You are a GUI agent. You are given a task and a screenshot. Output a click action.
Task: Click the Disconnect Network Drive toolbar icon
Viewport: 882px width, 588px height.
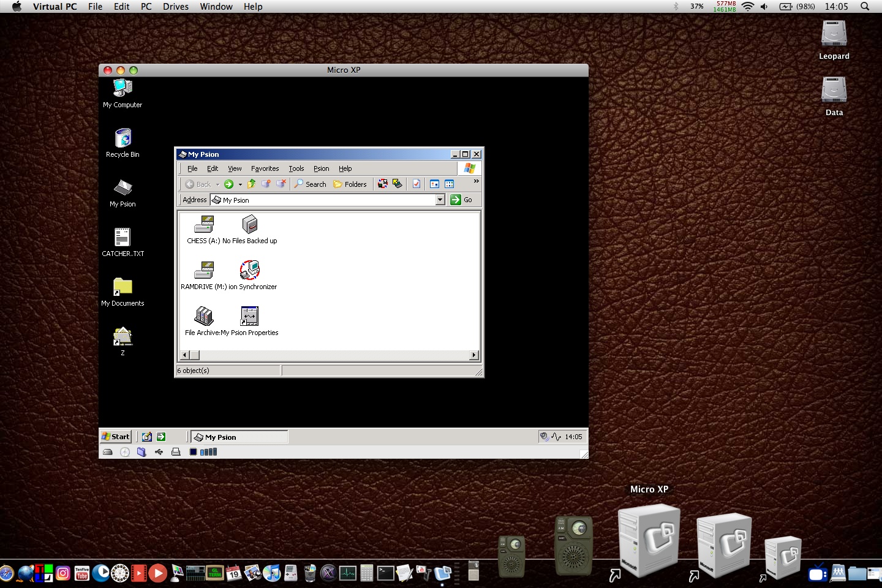[281, 184]
